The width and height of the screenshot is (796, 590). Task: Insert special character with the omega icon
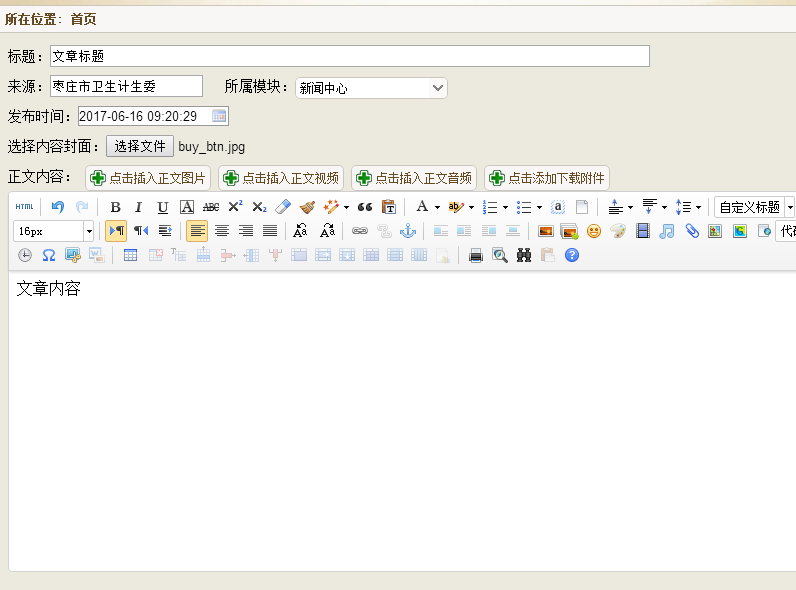(x=48, y=255)
